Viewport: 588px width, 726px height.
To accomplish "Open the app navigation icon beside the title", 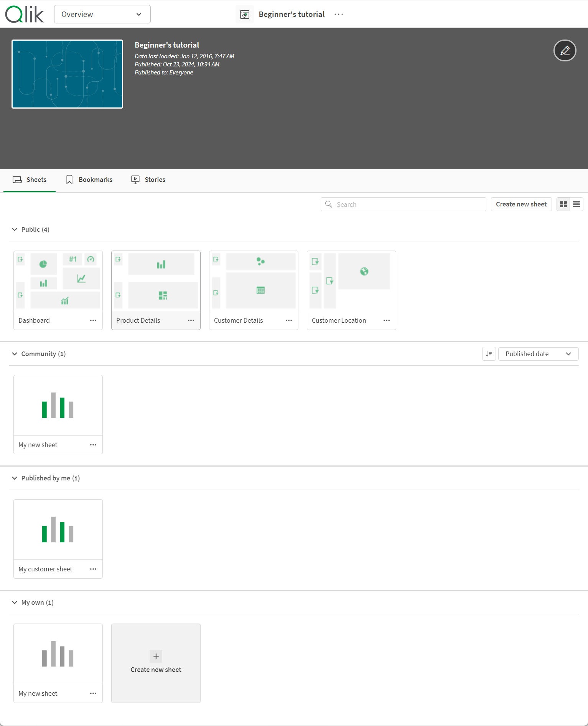I will [x=245, y=15].
